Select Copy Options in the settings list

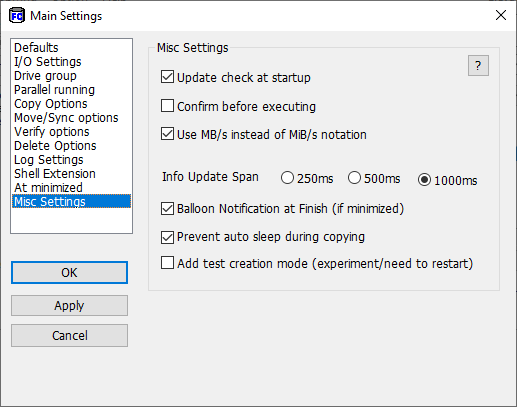point(51,104)
